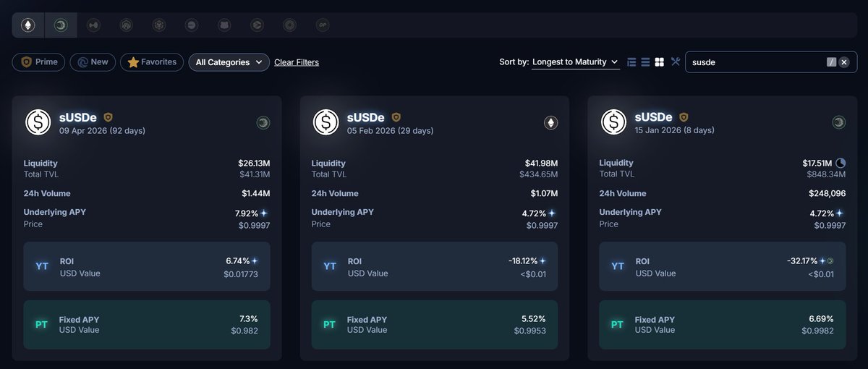Select the OP Optimism chain filter icon

[323, 25]
